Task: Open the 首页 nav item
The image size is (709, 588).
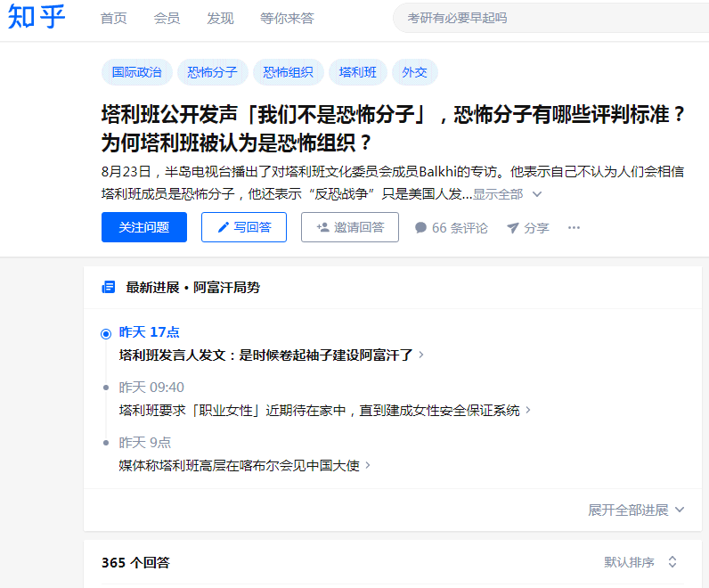Action: click(x=113, y=19)
